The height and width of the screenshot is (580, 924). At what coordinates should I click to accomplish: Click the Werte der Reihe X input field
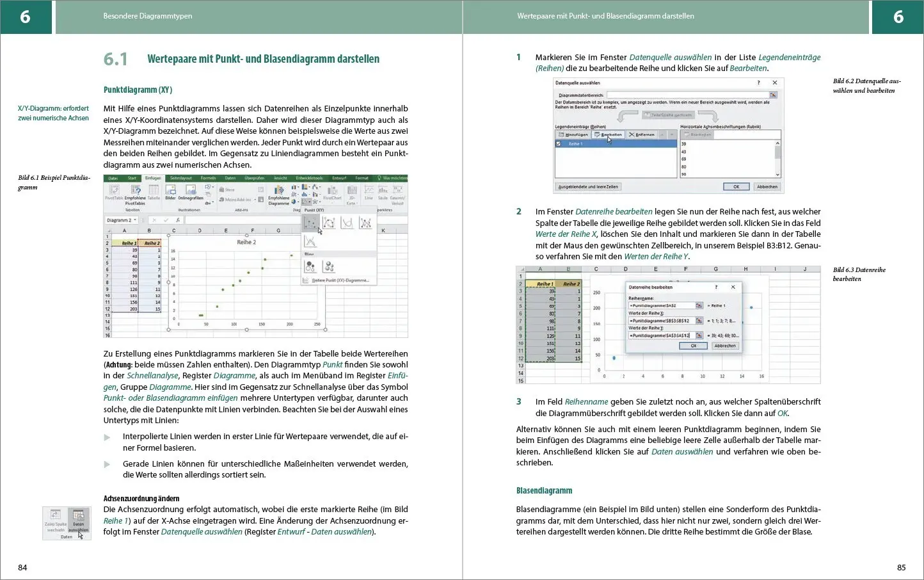pyautogui.click(x=662, y=321)
